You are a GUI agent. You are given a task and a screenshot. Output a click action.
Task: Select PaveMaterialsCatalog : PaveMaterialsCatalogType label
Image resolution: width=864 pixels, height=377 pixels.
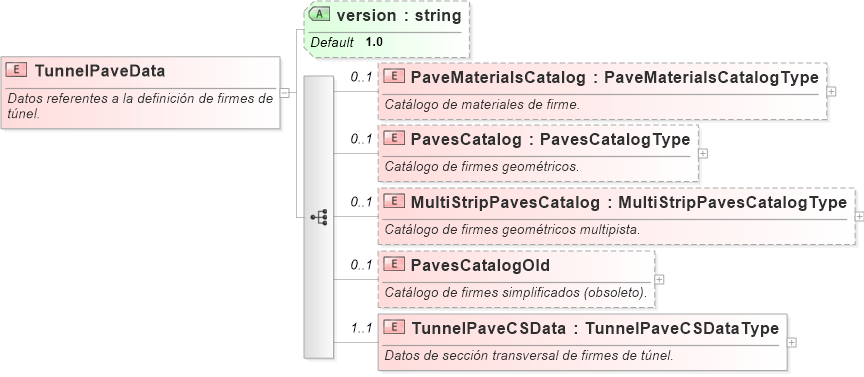point(615,78)
